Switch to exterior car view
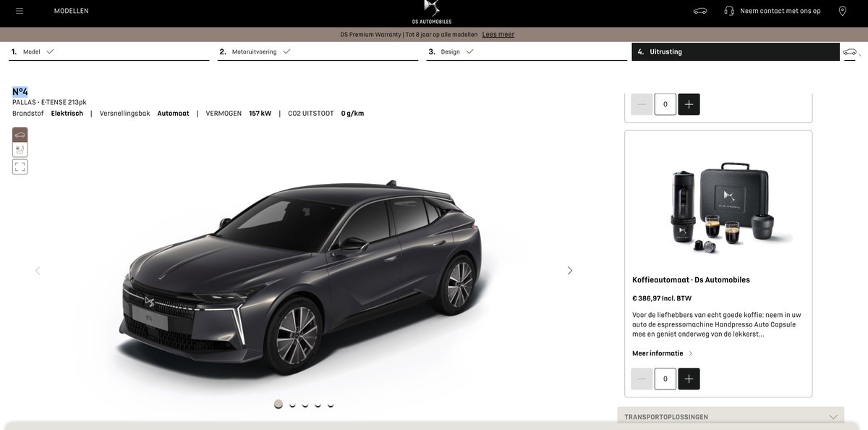The height and width of the screenshot is (430, 868). (20, 135)
